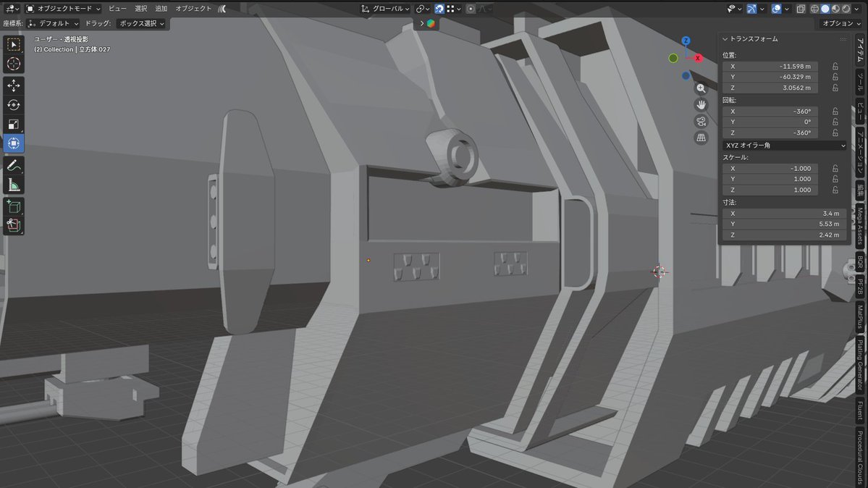Click the dimensions Y field 5.53 m
Viewport: 868px width, 488px height.
click(784, 224)
